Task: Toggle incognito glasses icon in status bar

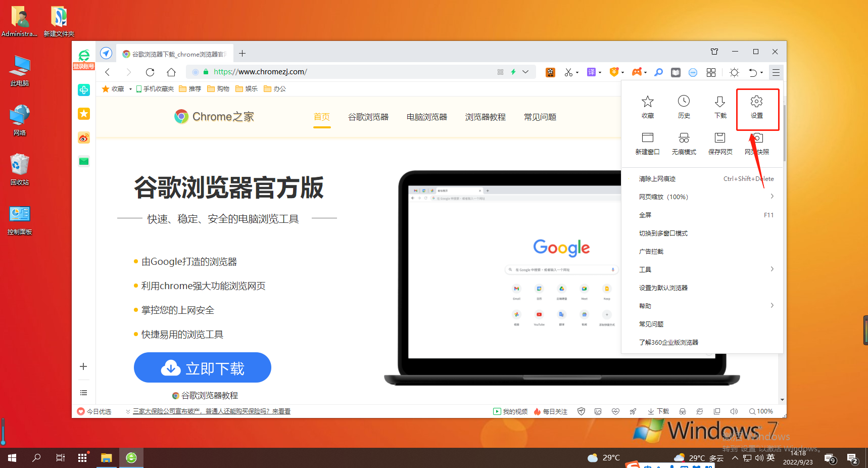Action: click(x=683, y=411)
